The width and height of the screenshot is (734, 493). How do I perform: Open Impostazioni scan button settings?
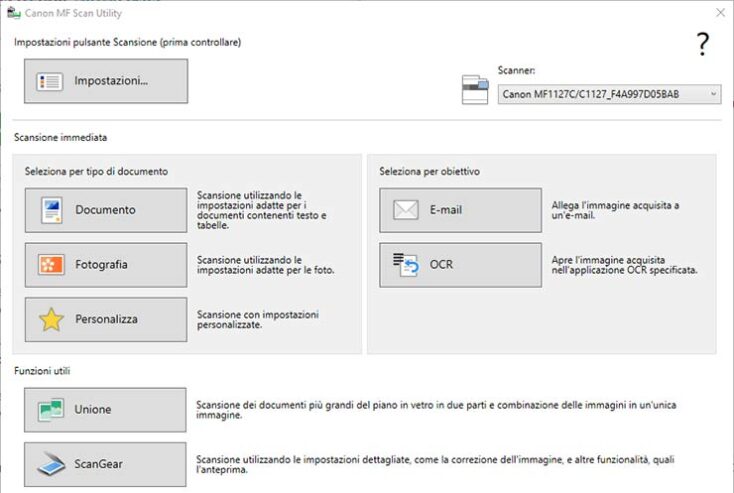click(106, 81)
